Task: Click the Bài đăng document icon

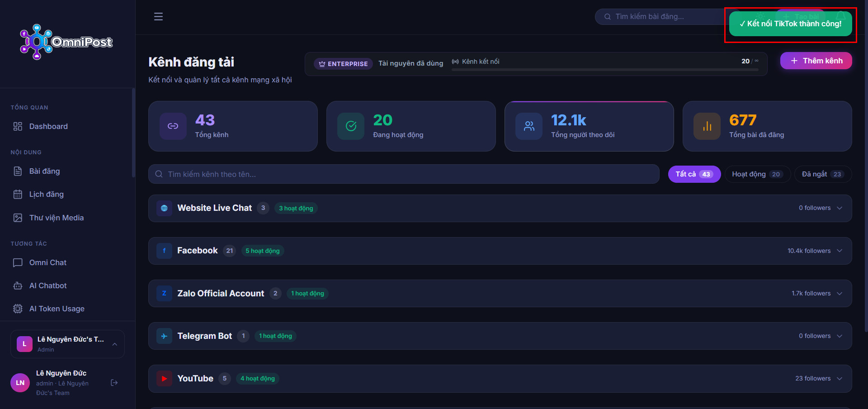Action: pos(18,171)
